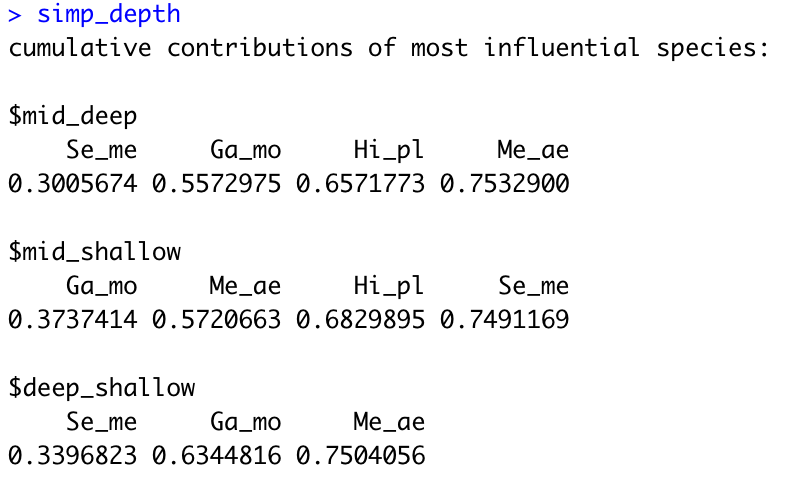
Task: Click value 0.6829895
Action: (360, 319)
